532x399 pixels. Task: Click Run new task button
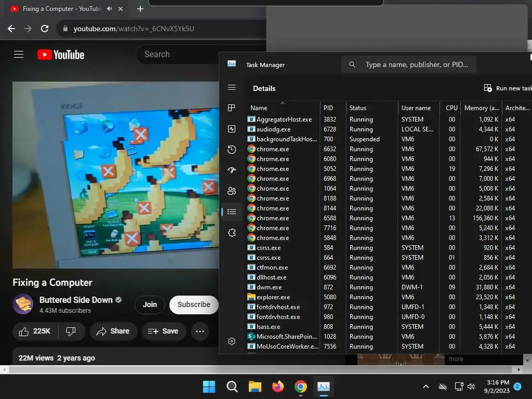click(508, 88)
